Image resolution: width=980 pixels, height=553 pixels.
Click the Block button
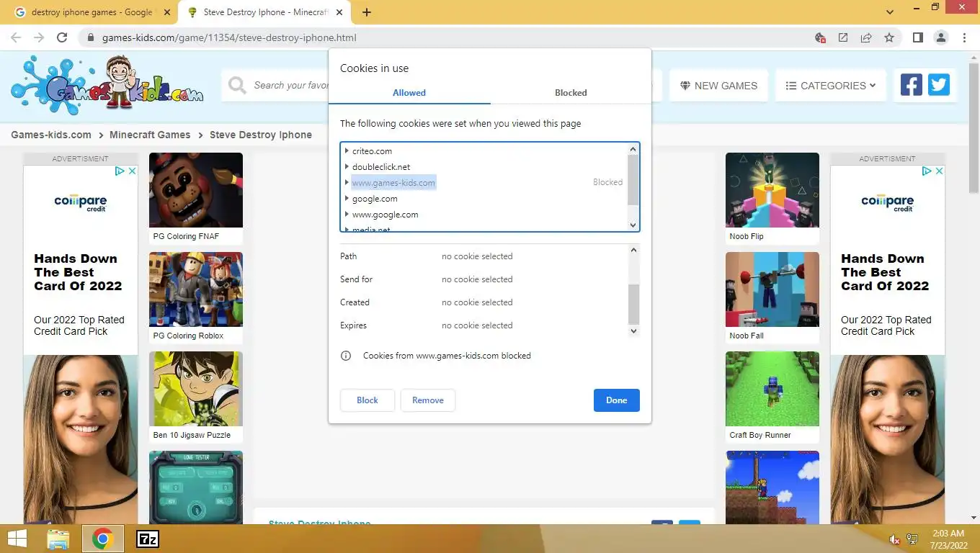(367, 400)
